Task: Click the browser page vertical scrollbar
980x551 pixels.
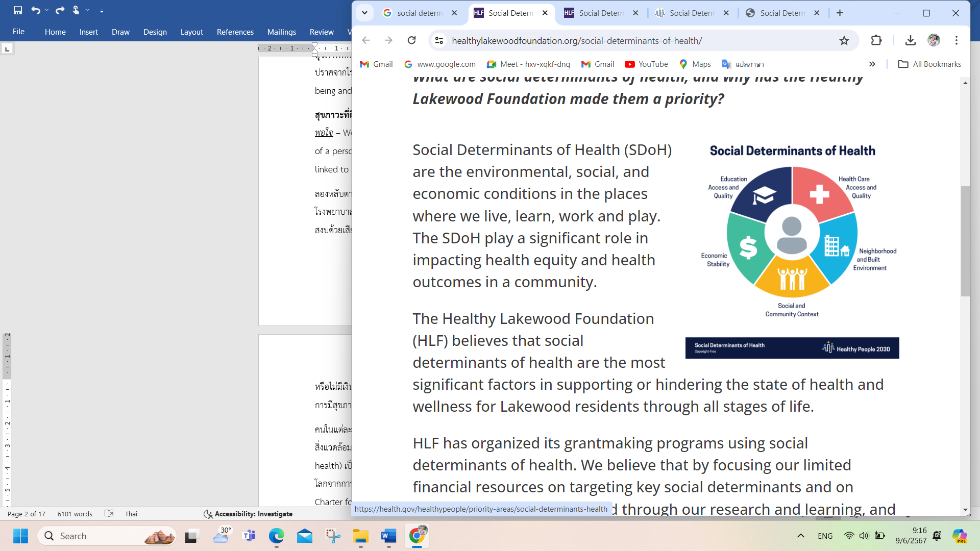Action: 965,241
